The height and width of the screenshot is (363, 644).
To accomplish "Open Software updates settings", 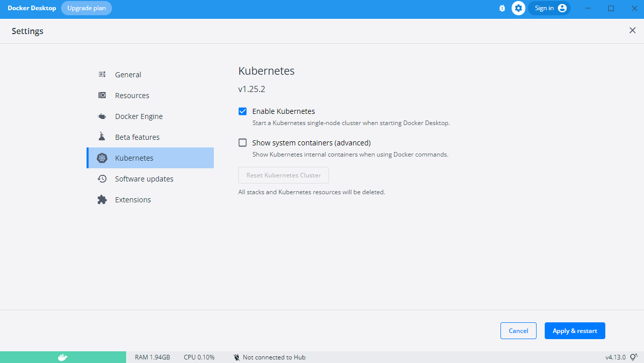I will pos(150,179).
